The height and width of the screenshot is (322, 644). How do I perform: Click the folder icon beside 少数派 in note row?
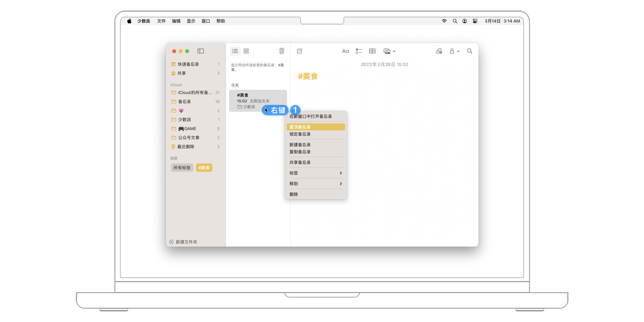pos(239,107)
